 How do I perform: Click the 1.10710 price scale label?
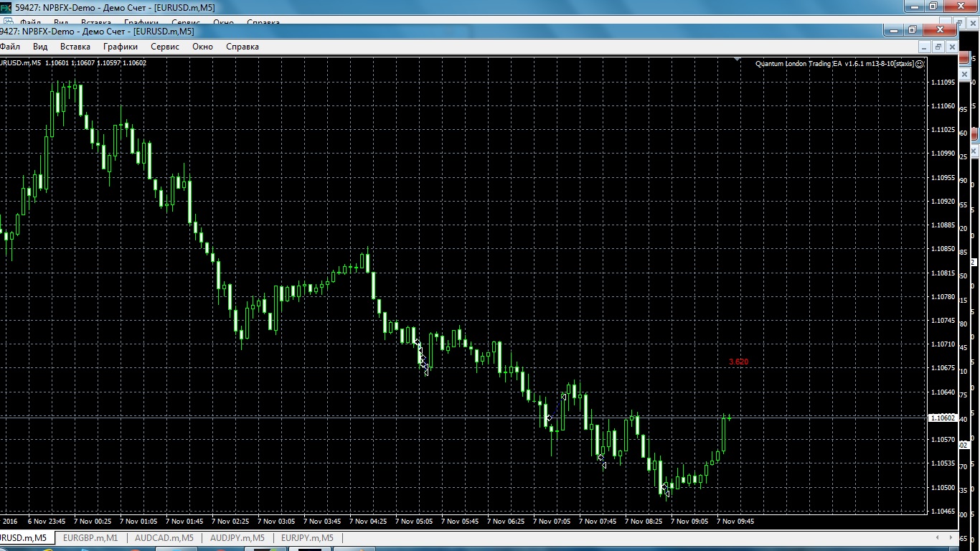(943, 344)
